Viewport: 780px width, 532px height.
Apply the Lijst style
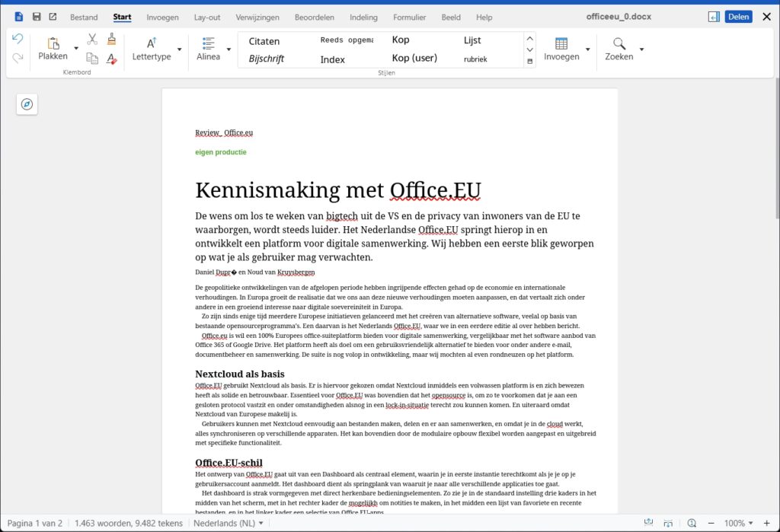pos(472,40)
